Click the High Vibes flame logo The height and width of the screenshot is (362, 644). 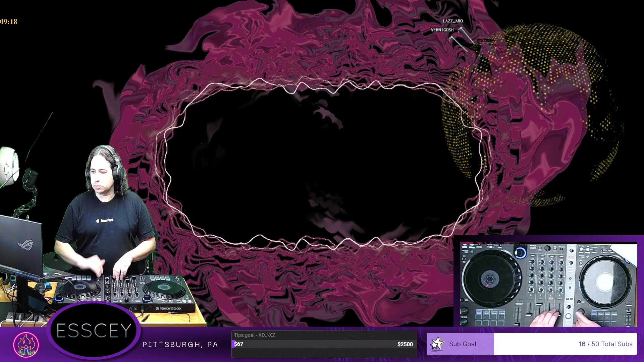pos(26,344)
